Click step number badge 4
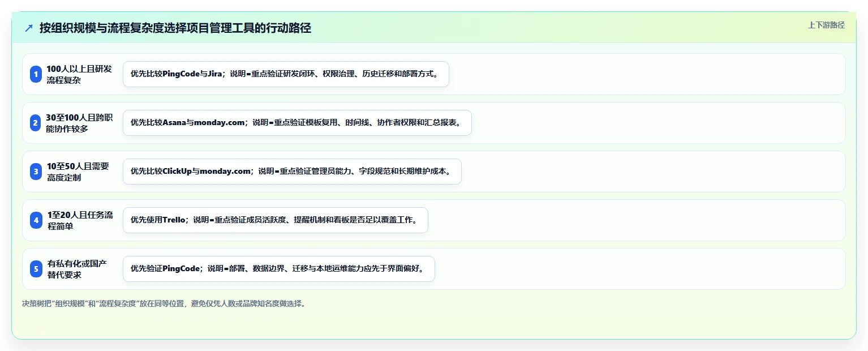This screenshot has height=351, width=868. (x=36, y=220)
